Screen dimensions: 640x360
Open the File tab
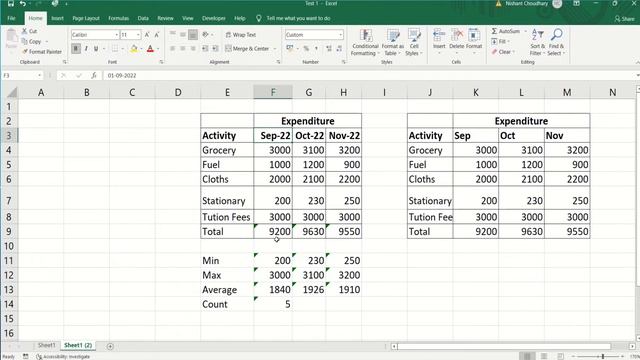coord(11,18)
